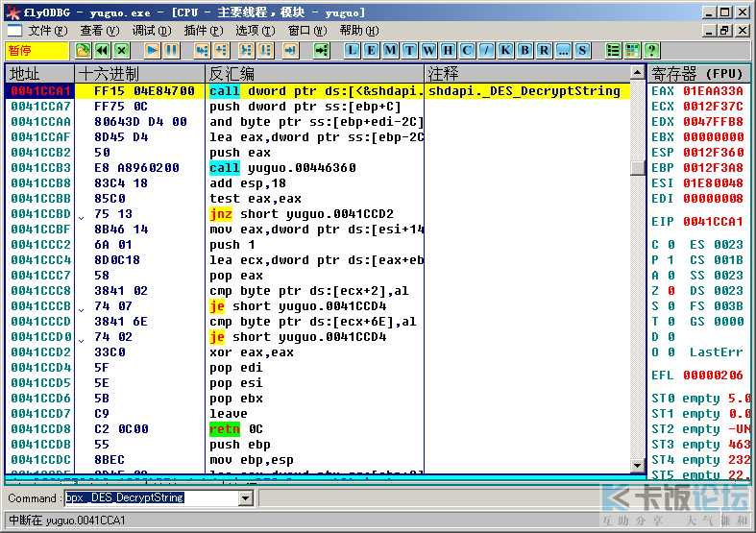This screenshot has width=756, height=533.
Task: Click the 地址 column header
Action: [39, 74]
